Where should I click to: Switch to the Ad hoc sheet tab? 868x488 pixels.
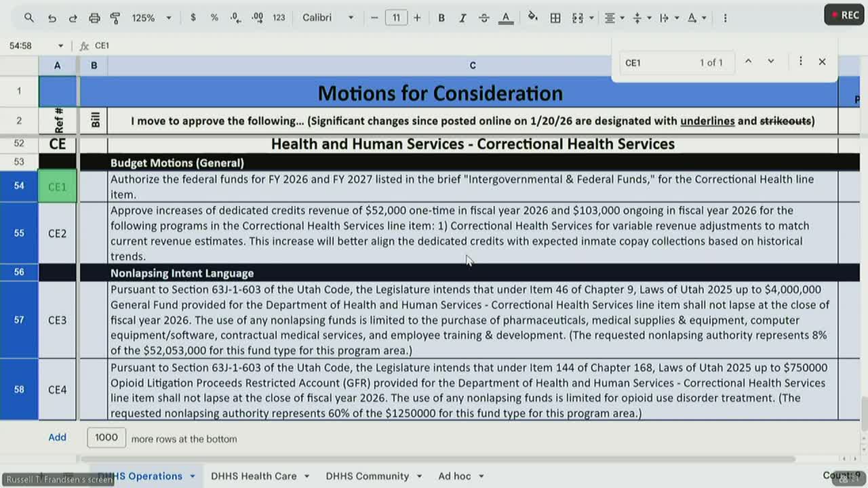tap(454, 476)
